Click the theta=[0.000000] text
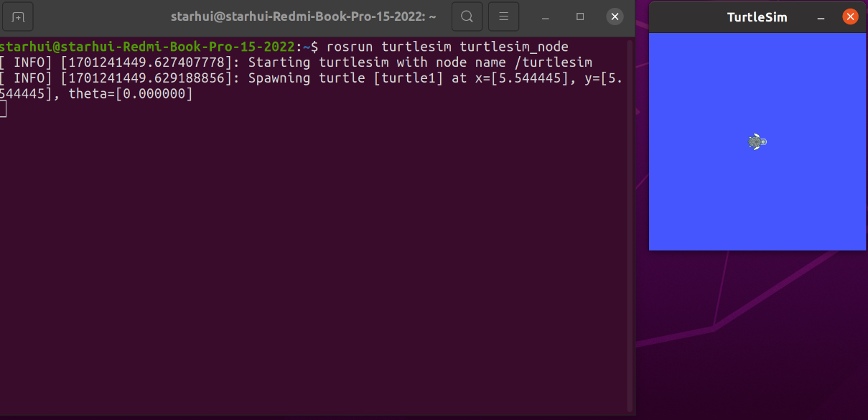The image size is (868, 420). (x=131, y=94)
